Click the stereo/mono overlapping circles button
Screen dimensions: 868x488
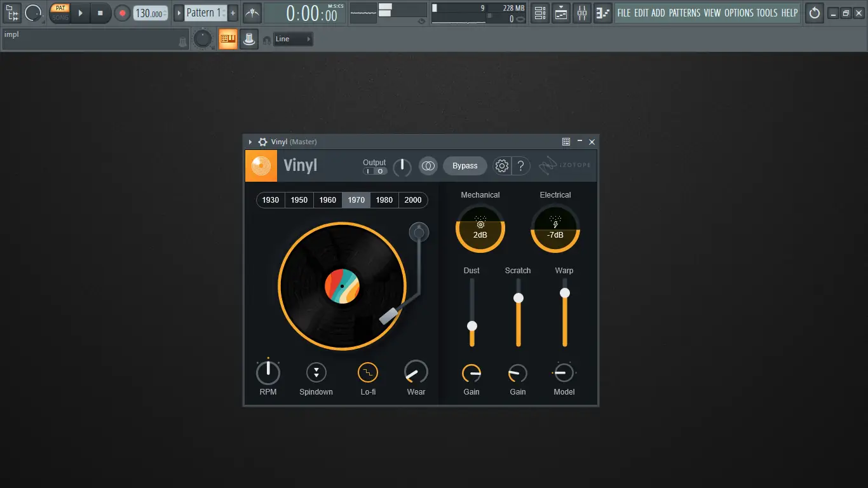428,166
